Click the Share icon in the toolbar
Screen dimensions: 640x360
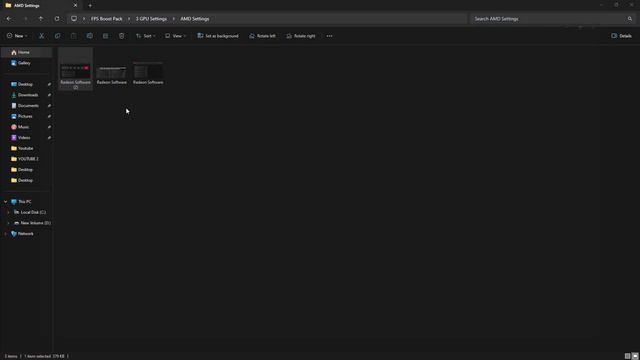point(105,36)
